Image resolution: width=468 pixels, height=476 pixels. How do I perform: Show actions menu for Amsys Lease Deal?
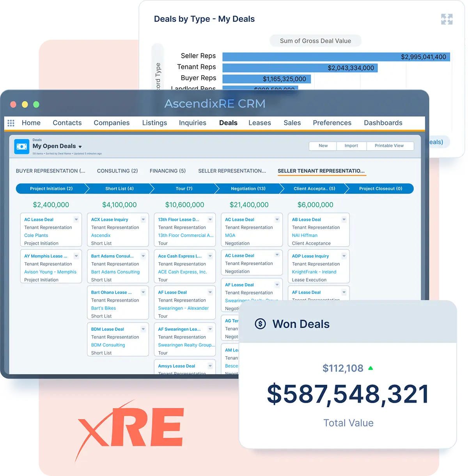pyautogui.click(x=210, y=366)
